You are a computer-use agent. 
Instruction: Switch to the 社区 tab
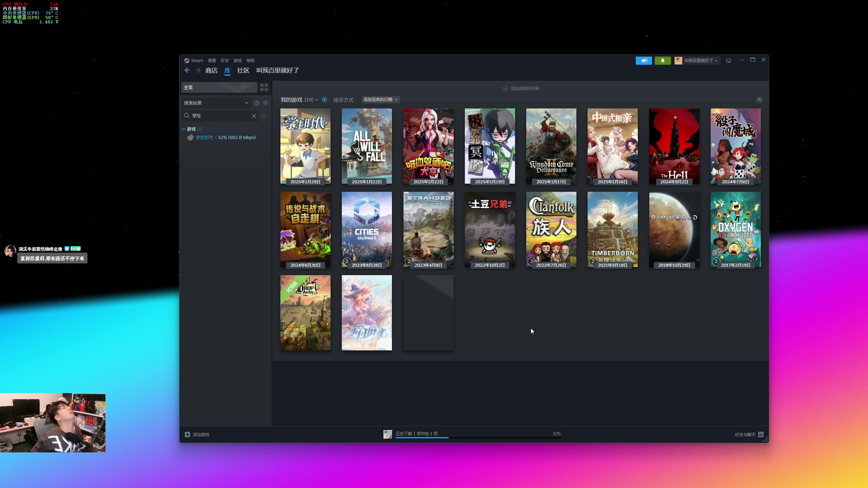click(x=243, y=70)
